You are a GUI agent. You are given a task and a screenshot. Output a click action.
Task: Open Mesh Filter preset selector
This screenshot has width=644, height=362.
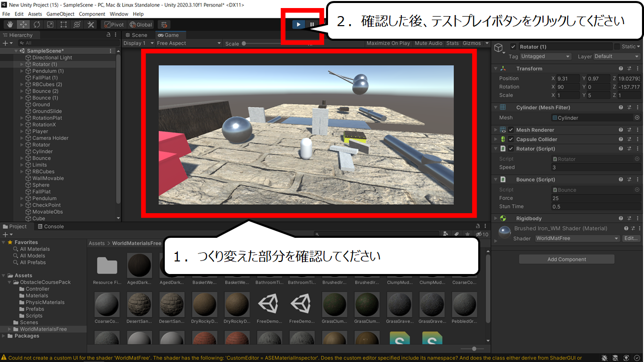tap(629, 107)
